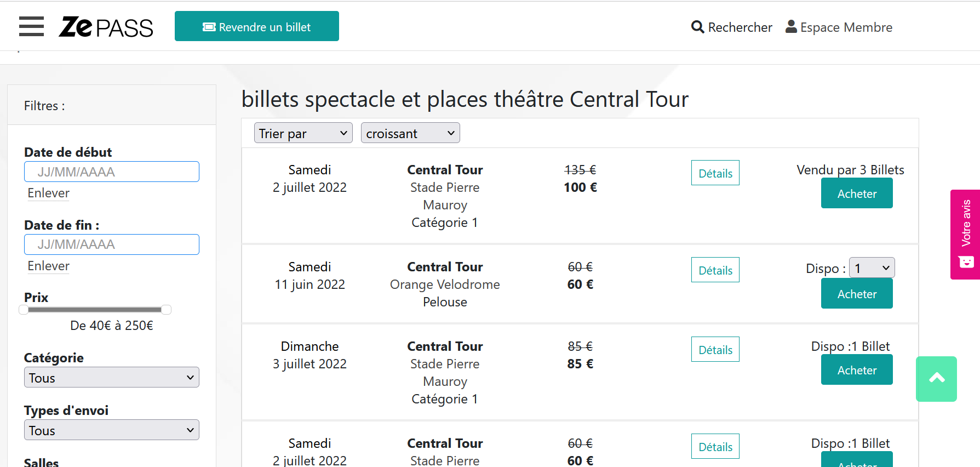The image size is (980, 467).
Task: Click Détails for 11 juin 2022 ticket
Action: tap(715, 270)
